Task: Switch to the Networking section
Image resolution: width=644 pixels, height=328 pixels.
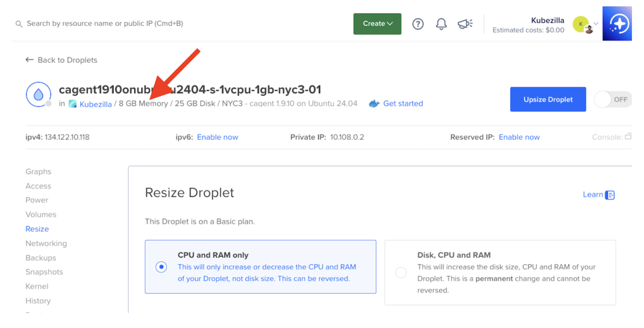Action: click(x=46, y=243)
